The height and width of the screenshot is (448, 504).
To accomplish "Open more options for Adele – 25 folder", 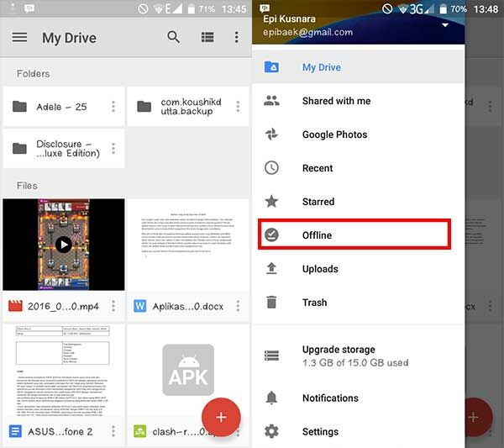I will (113, 107).
